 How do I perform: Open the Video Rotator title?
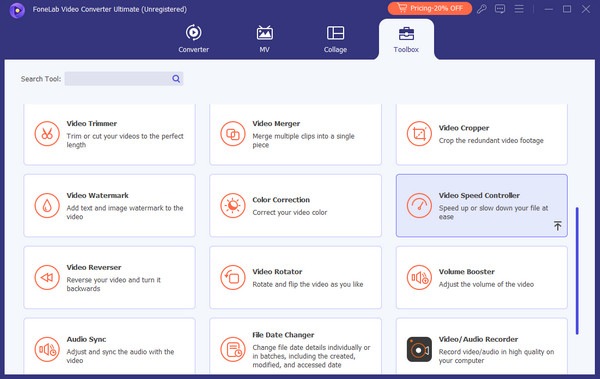[277, 271]
